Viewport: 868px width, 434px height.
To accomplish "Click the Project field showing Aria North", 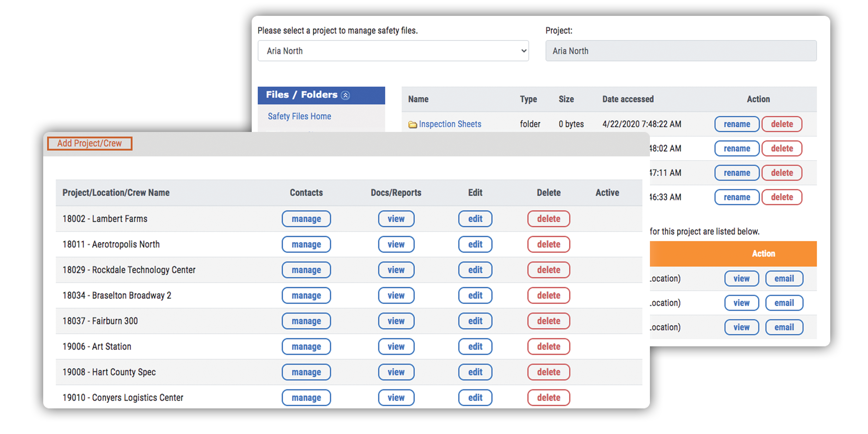I will click(681, 51).
